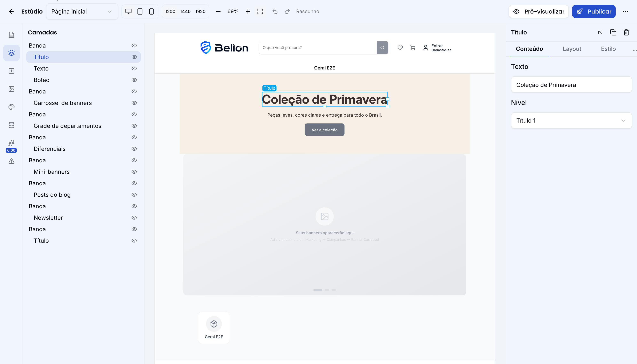Viewport: 637px width, 364px height.
Task: Select the Posts do blog layer
Action: click(83, 195)
